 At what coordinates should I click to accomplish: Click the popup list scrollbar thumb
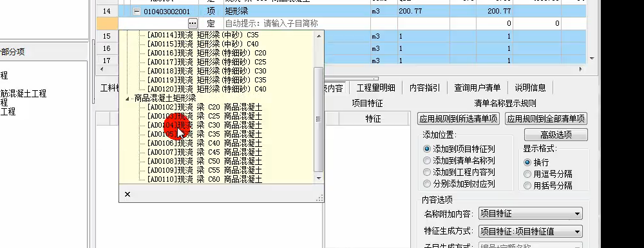pos(319,119)
